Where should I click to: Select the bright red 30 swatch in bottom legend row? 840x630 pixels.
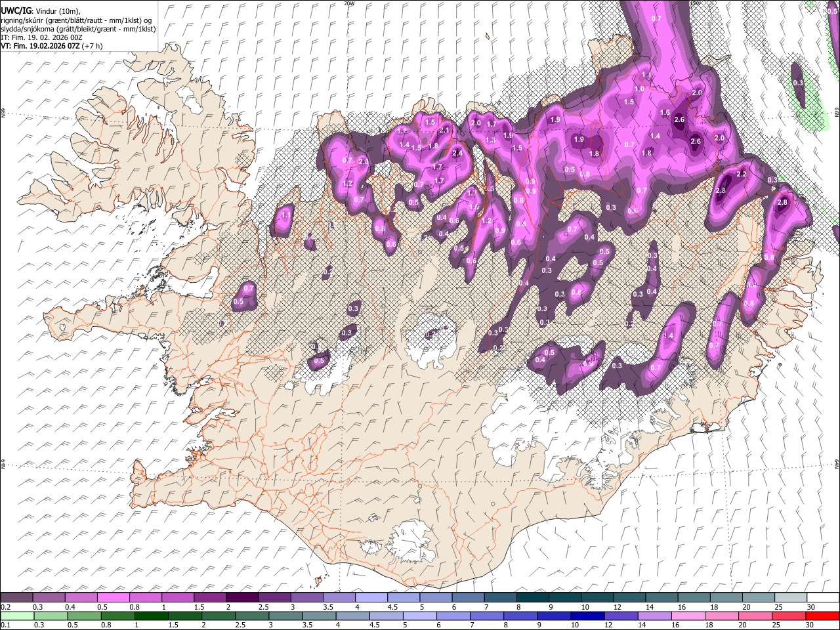[x=822, y=616]
